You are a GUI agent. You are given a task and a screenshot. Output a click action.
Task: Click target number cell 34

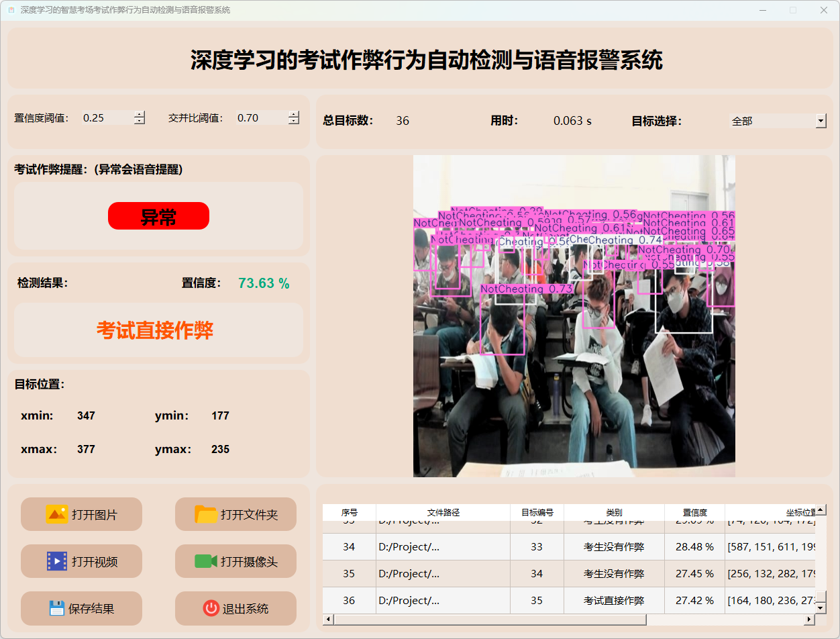537,574
